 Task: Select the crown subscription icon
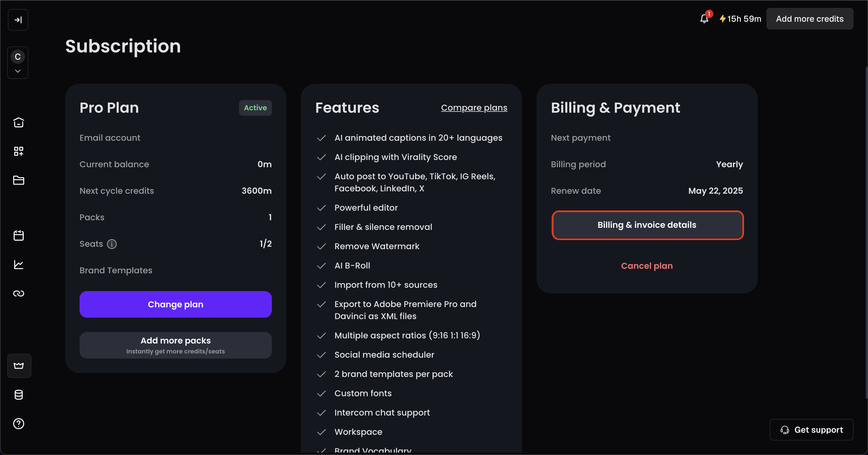coord(19,366)
